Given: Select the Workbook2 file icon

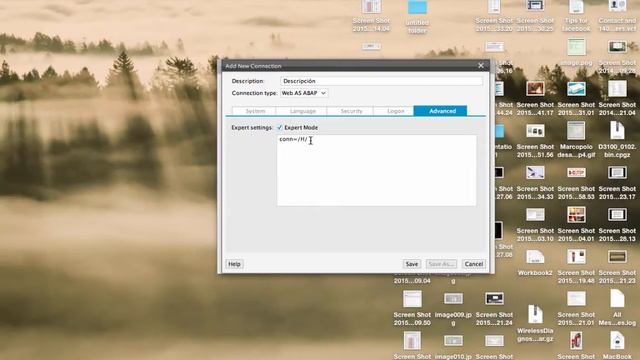Looking at the screenshot, I should pos(535,257).
